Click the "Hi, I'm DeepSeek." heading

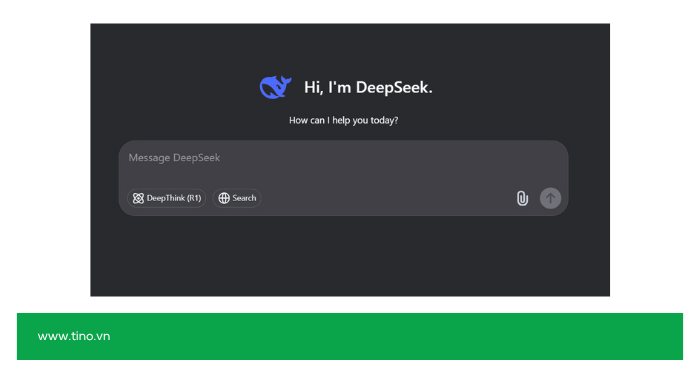coord(368,88)
